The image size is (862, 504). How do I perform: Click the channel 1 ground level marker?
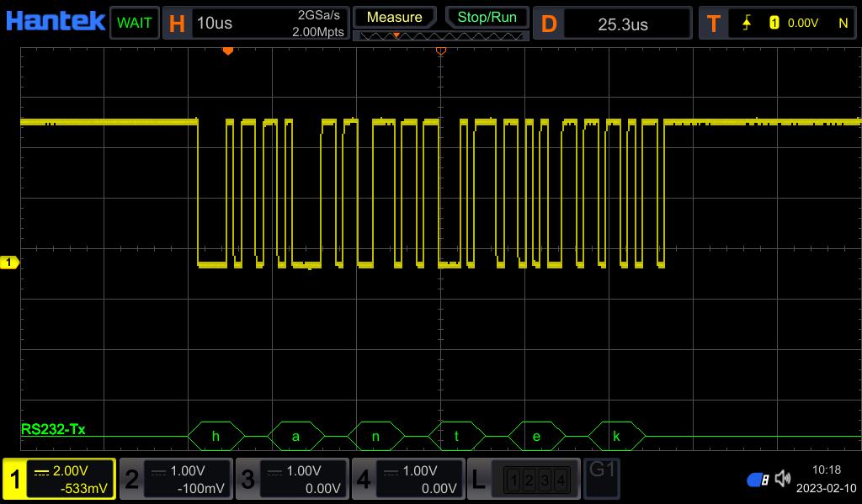coord(10,263)
